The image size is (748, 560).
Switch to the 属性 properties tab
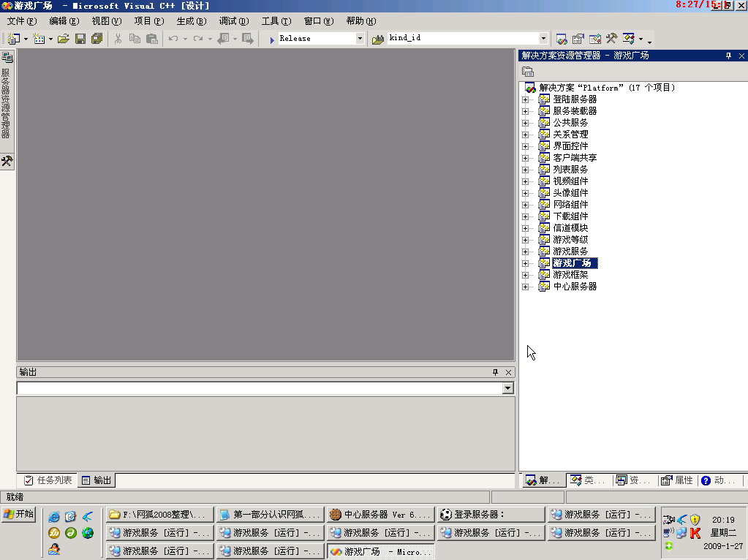(677, 480)
